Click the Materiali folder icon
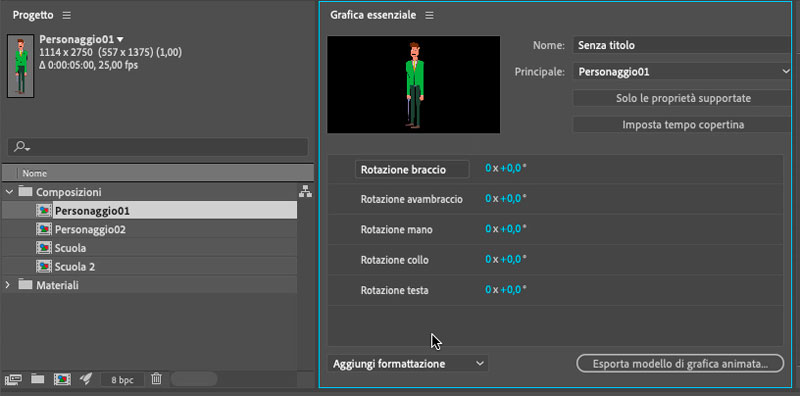Viewport: 800px width, 396px height. (25, 285)
